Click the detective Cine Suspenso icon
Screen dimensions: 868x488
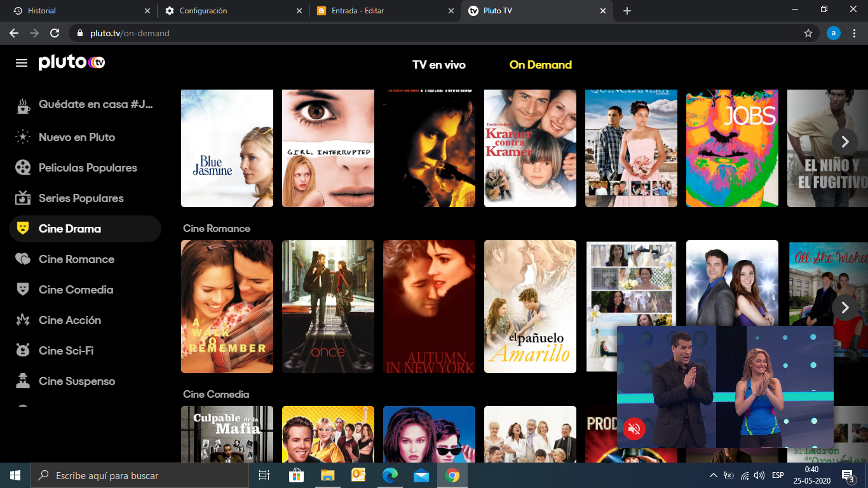coord(23,381)
